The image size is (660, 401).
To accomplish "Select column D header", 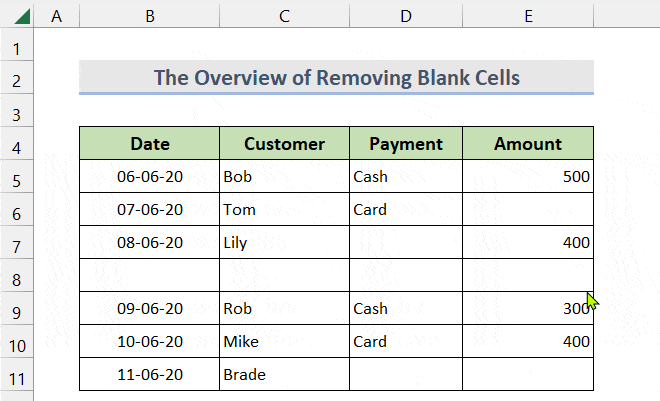I will coord(405,16).
